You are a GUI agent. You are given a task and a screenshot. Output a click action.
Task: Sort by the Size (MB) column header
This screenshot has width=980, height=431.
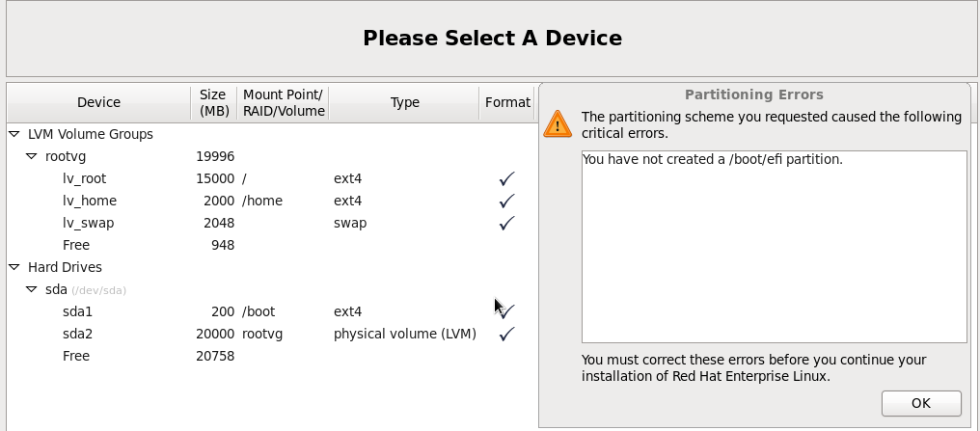213,102
